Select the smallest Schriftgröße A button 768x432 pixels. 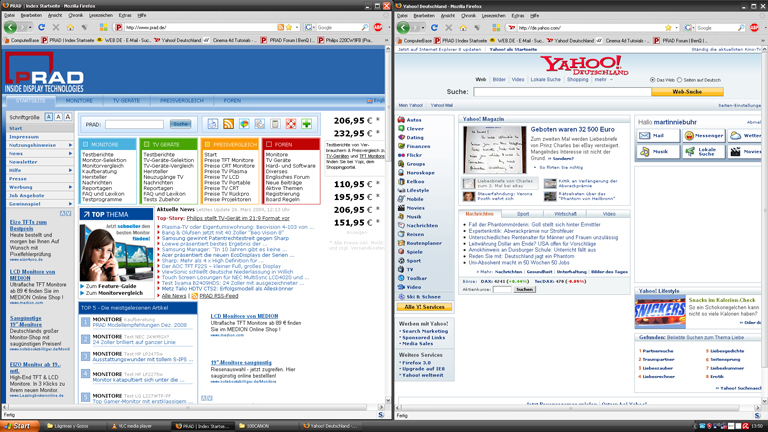click(48, 117)
